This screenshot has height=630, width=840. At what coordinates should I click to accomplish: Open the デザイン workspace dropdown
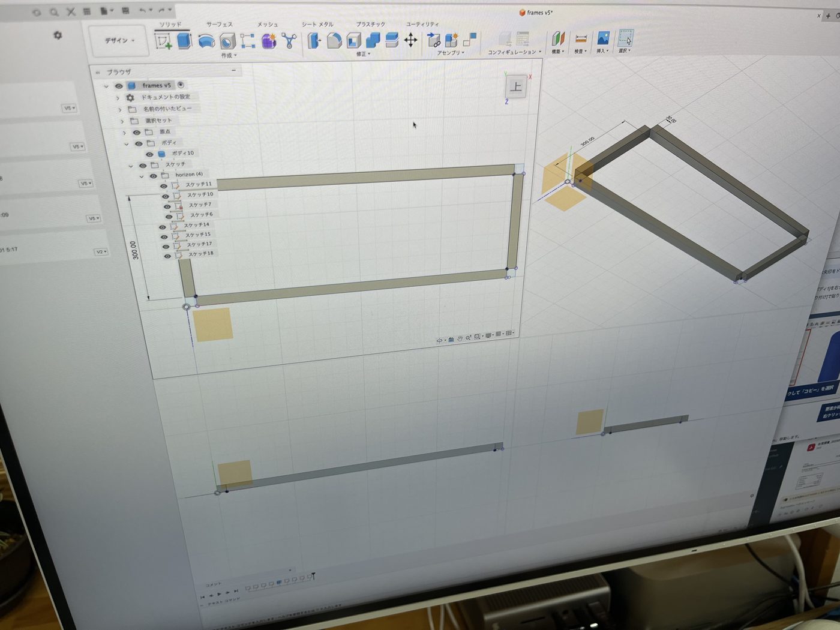[119, 40]
